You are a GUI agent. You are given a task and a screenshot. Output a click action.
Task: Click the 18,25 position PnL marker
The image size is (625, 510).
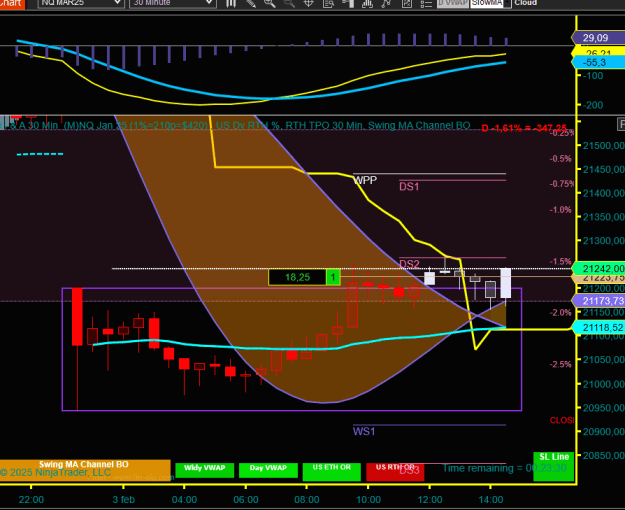point(297,277)
